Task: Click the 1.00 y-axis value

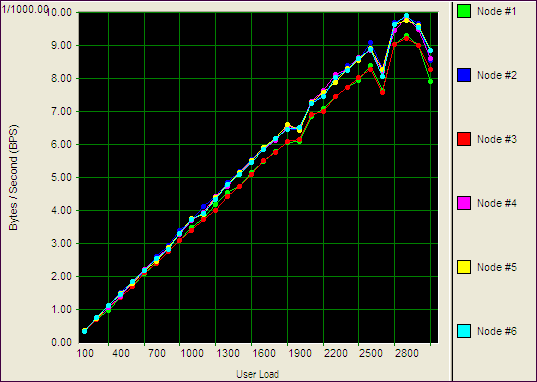Action: 62,309
